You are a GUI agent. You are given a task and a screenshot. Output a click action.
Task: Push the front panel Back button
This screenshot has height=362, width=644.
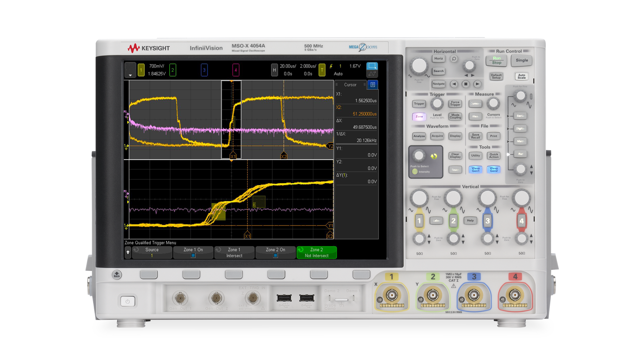(117, 274)
